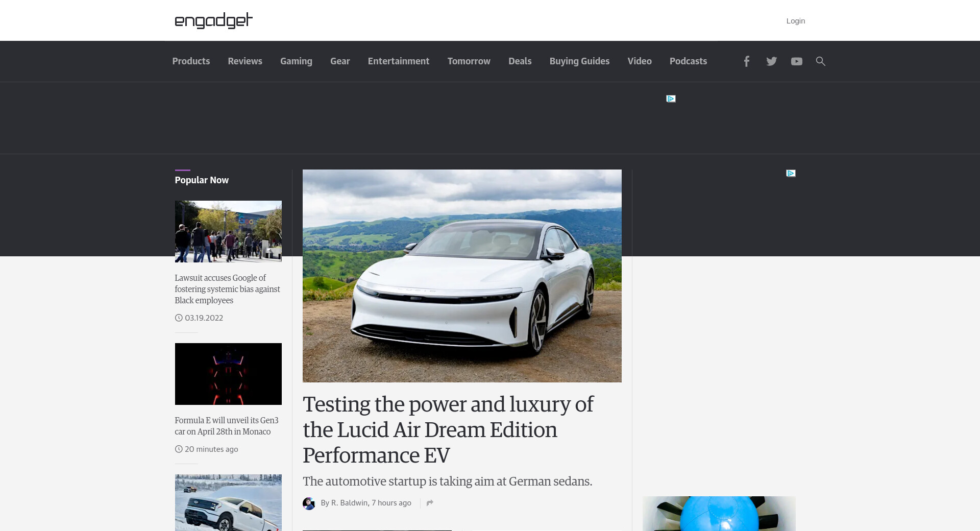
Task: Click the Google campus article thumbnail
Action: pyautogui.click(x=228, y=231)
